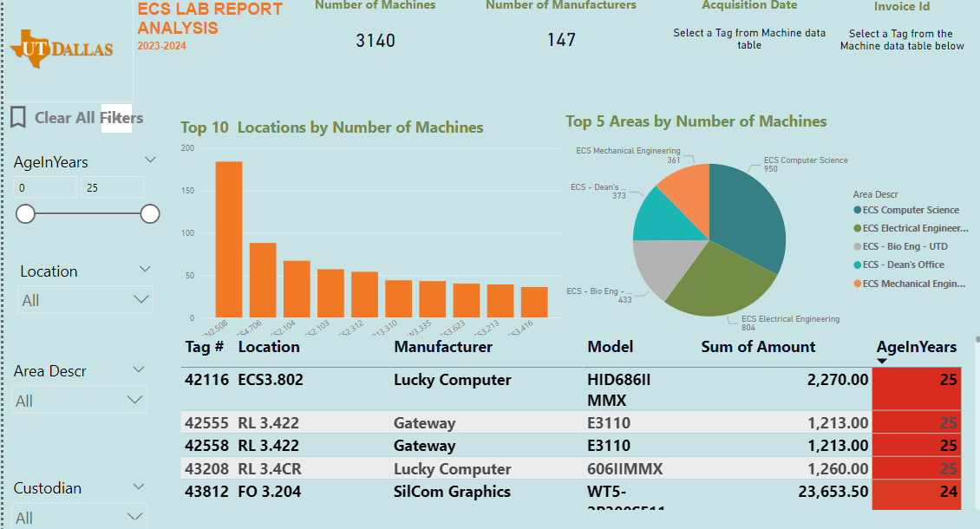Select ECS Computer Science legend dot
The image size is (980, 529).
coord(858,210)
